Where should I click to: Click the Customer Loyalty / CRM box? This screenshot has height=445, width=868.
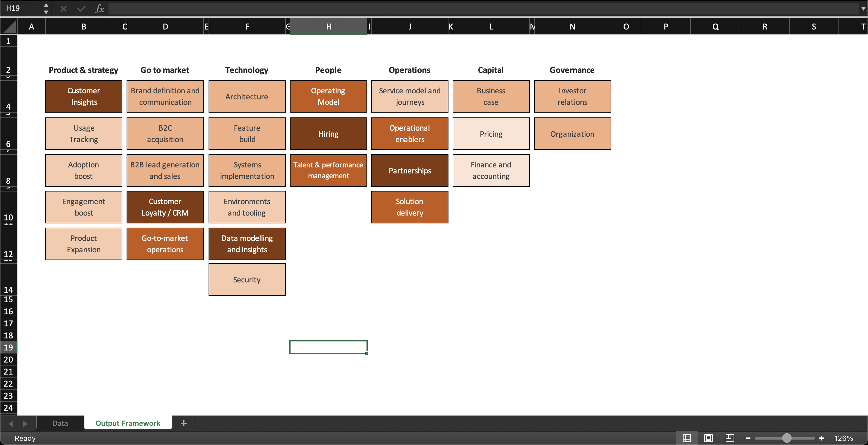(165, 207)
